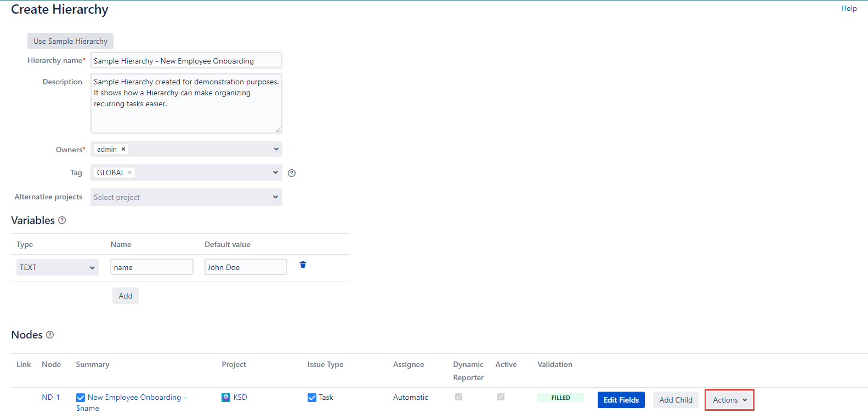
Task: Click the Add Child button
Action: pos(676,400)
